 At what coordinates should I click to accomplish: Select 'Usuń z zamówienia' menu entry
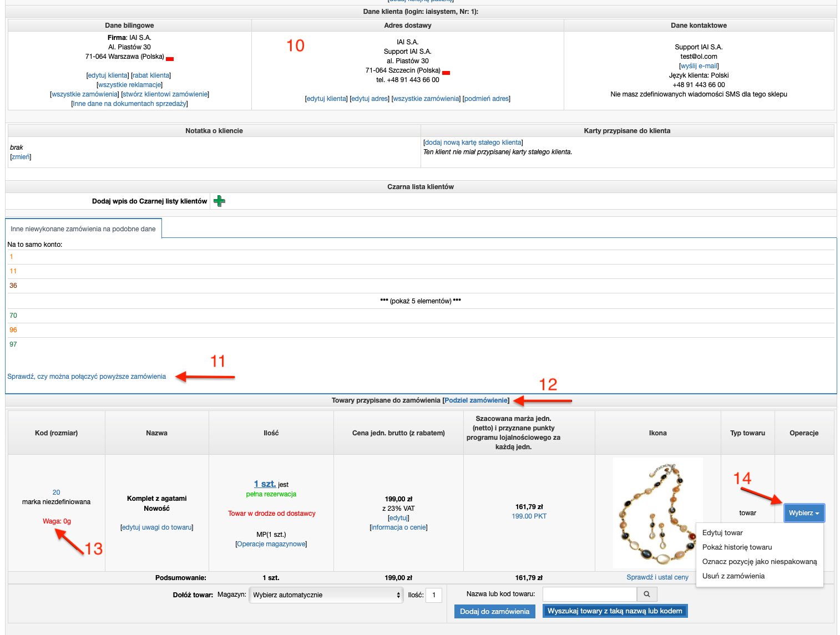tap(733, 576)
